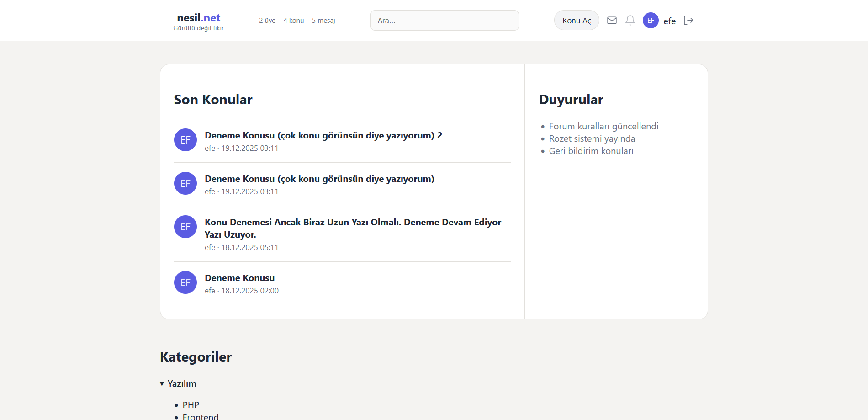868x420 pixels.
Task: Click EF avatar beside 'Konu Denemesi Ancak Biraz Uzun'
Action: coord(185,227)
